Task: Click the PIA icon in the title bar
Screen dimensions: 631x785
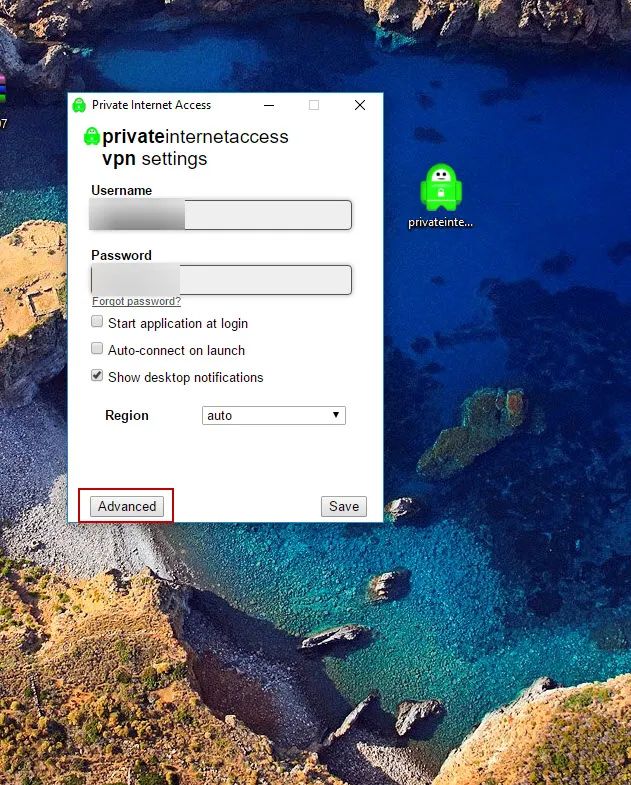Action: pyautogui.click(x=79, y=105)
